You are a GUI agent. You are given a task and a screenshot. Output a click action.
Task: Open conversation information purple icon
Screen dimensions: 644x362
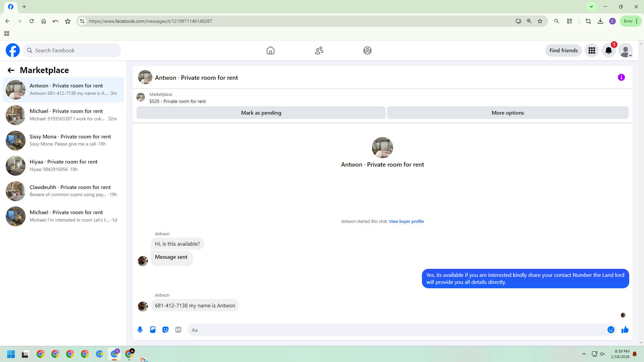point(621,77)
